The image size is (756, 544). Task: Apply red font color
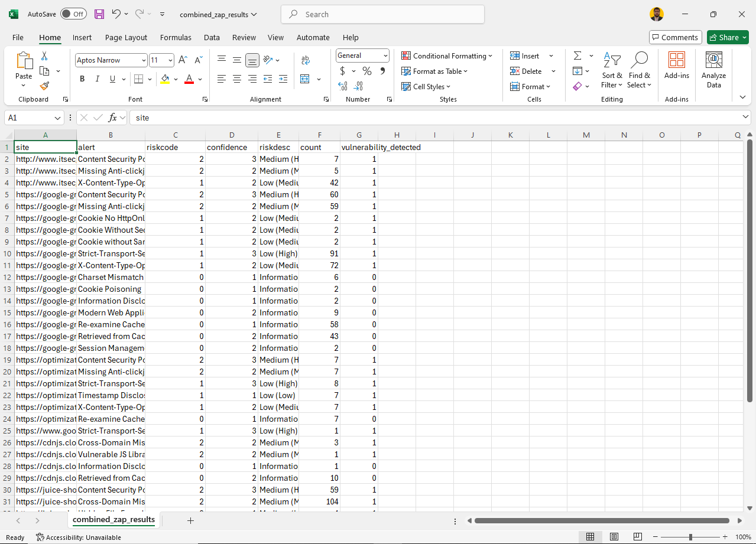tap(189, 79)
